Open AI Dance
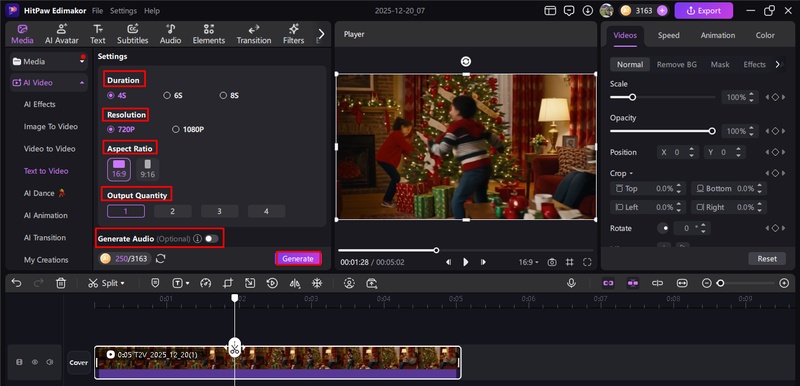Screen dimensions: 800x386 44,193
